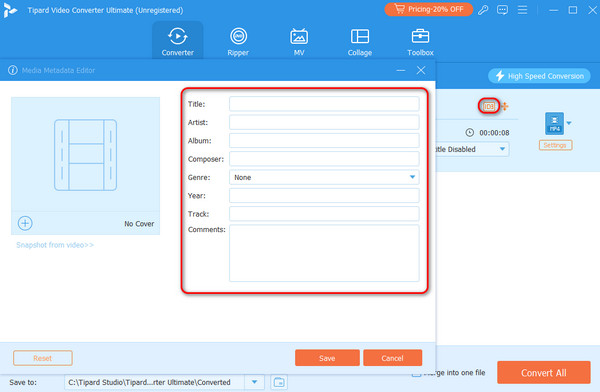Focus the Composer input field
Image resolution: width=600 pixels, height=392 pixels.
point(324,159)
